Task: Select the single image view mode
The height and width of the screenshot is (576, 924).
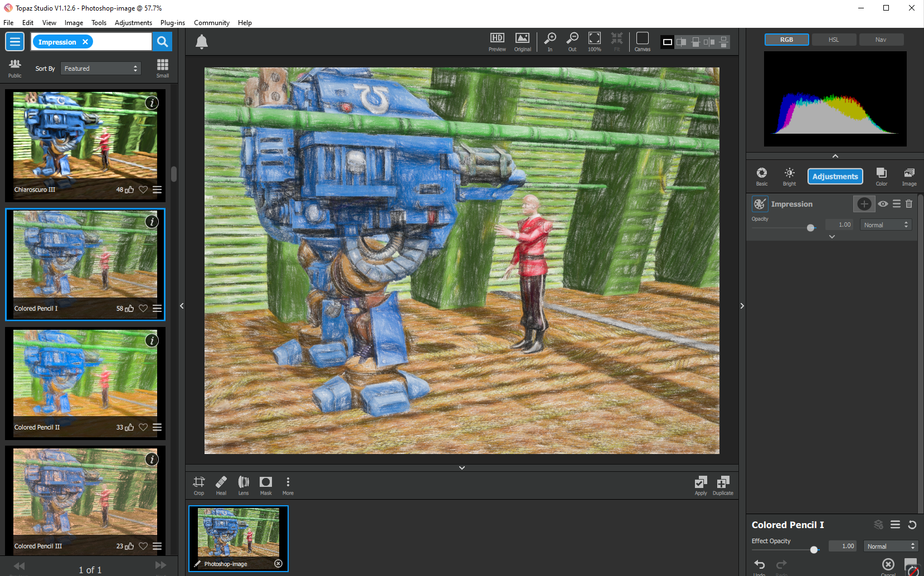Action: [x=667, y=42]
